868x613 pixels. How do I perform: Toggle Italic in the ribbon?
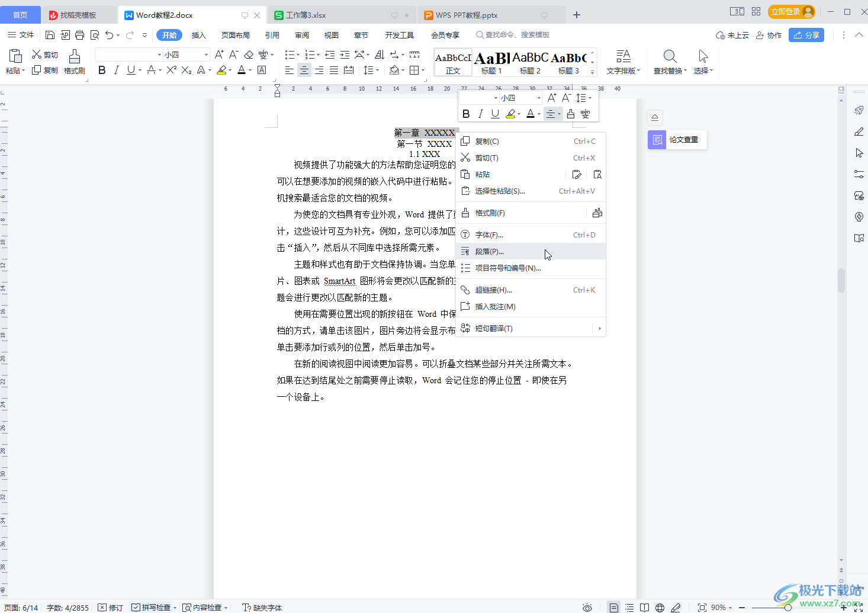pos(116,70)
